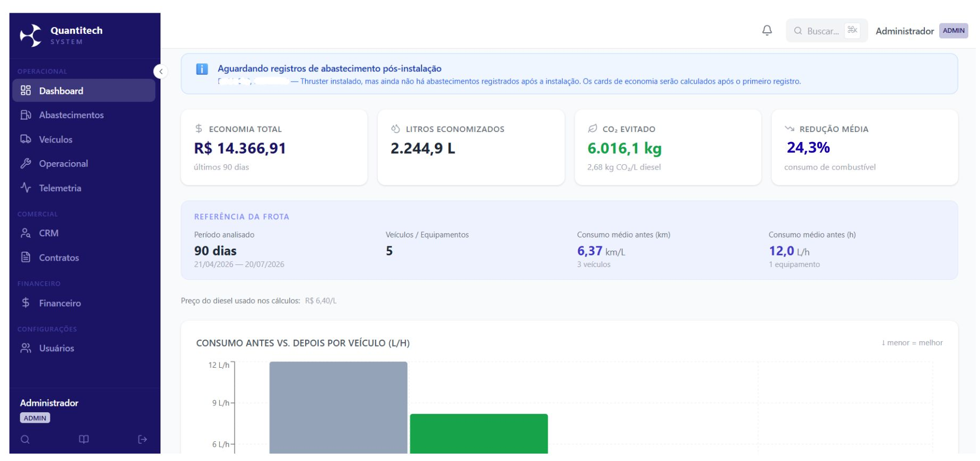Open the notifications bell
This screenshot has width=980, height=461.
[x=767, y=30]
